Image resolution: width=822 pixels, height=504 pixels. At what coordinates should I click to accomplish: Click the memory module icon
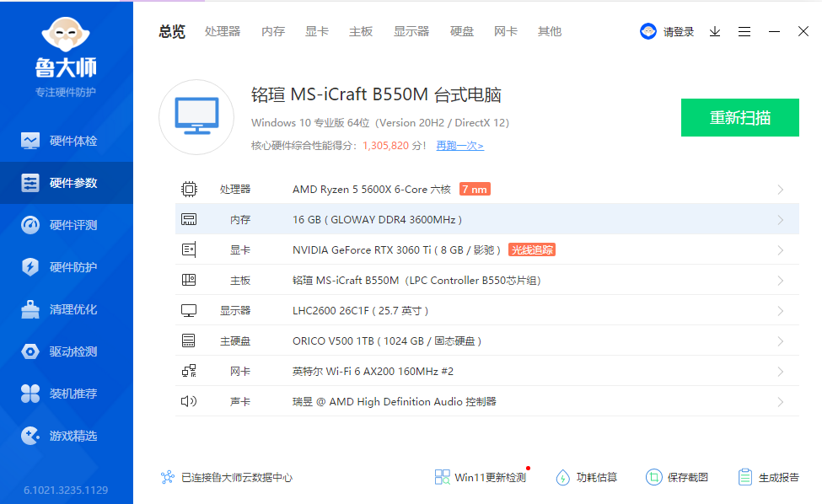click(x=189, y=219)
